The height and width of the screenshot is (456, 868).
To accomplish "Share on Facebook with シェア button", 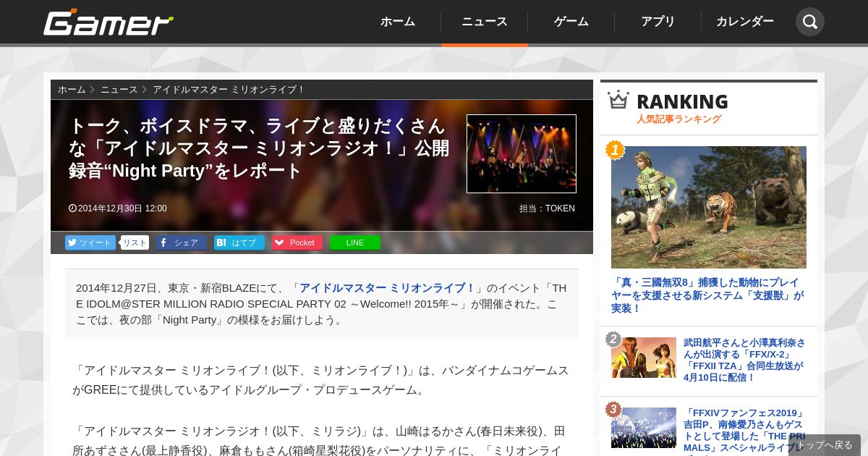I will pos(182,242).
